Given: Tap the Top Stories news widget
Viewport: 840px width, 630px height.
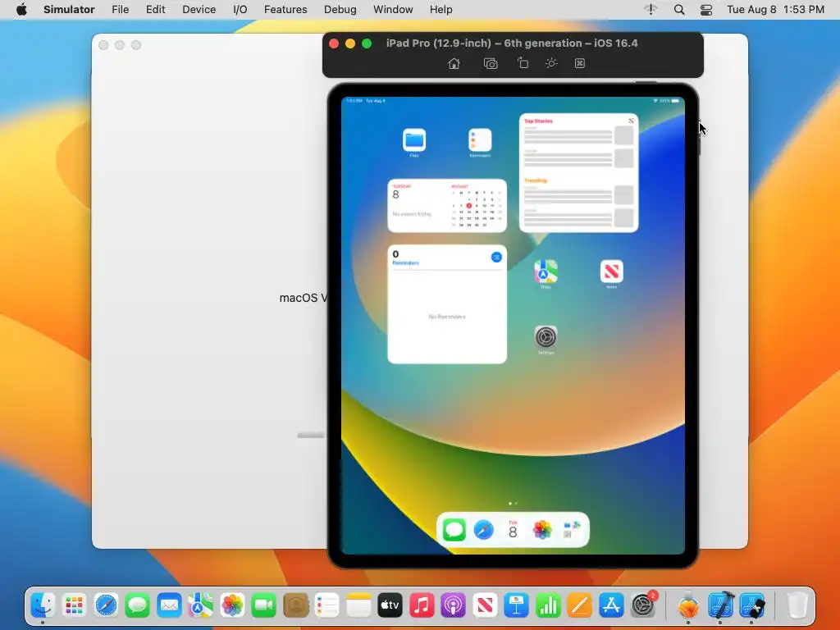Looking at the screenshot, I should point(578,173).
